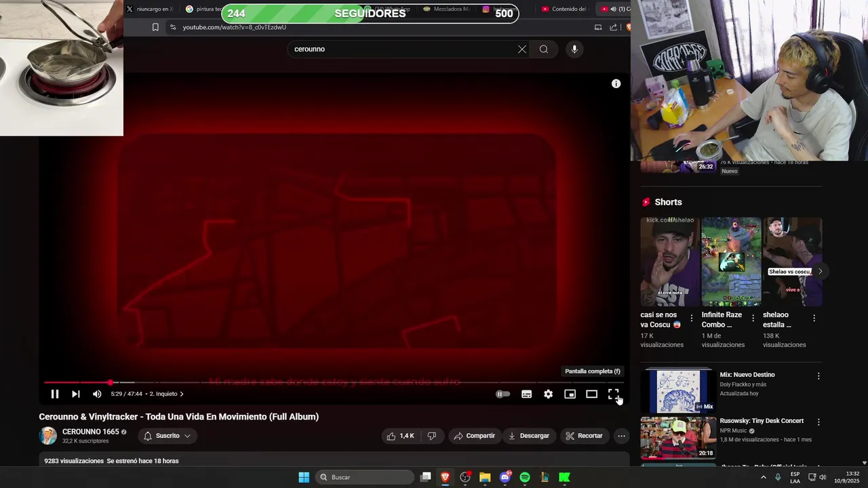
Task: Open options for 'casi se nos va Coscu'
Action: (692, 318)
